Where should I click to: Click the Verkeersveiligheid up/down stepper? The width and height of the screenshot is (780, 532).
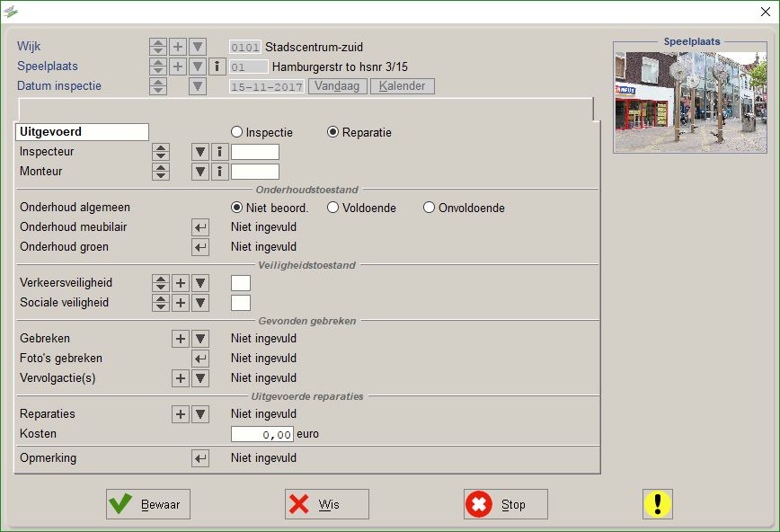click(x=161, y=283)
